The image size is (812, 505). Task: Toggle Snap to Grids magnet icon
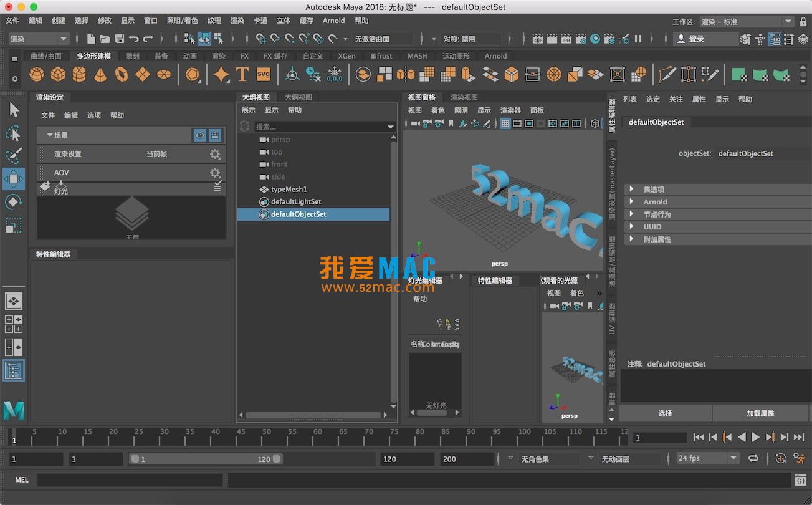(260, 39)
